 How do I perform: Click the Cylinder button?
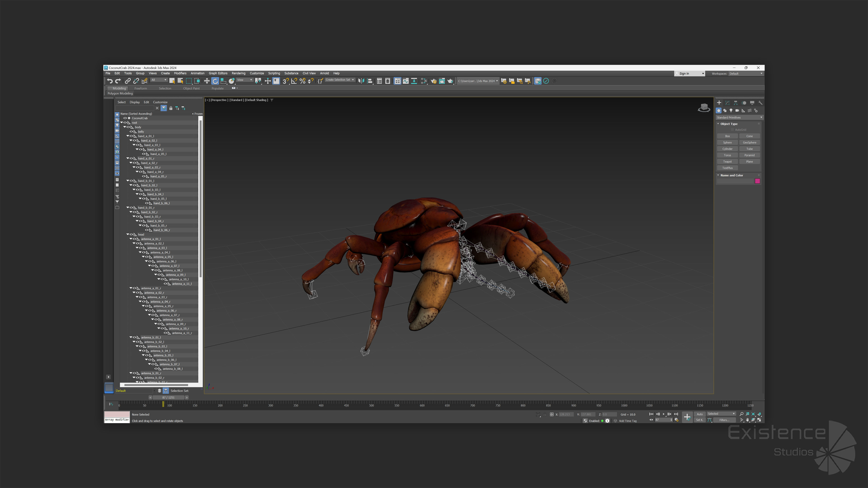[727, 149]
